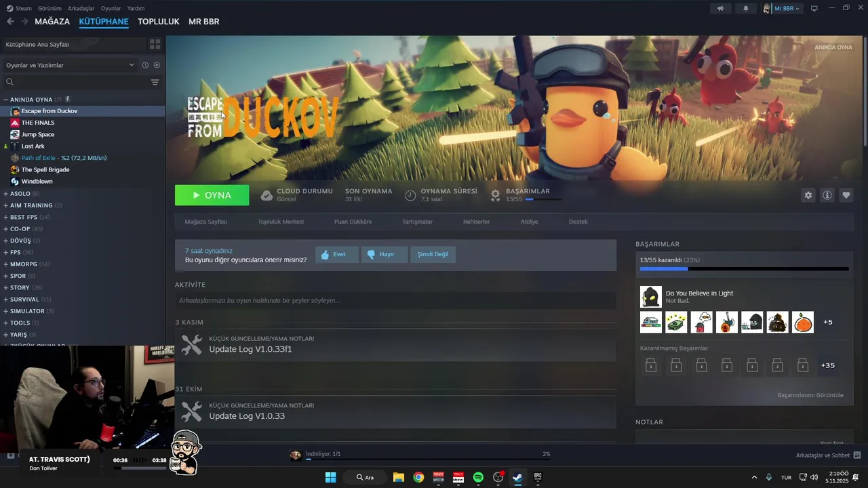Open File Explorer from the taskbar

399,477
